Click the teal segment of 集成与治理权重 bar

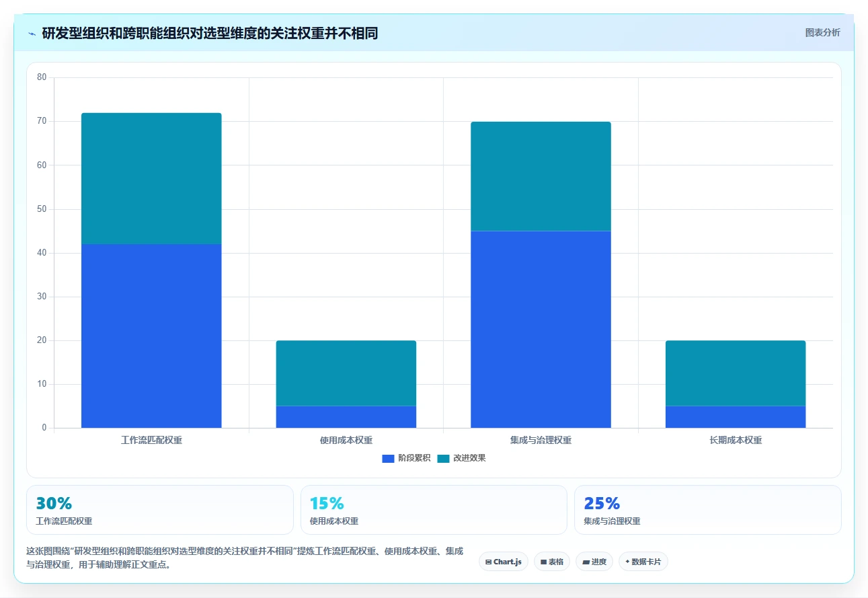(541, 176)
